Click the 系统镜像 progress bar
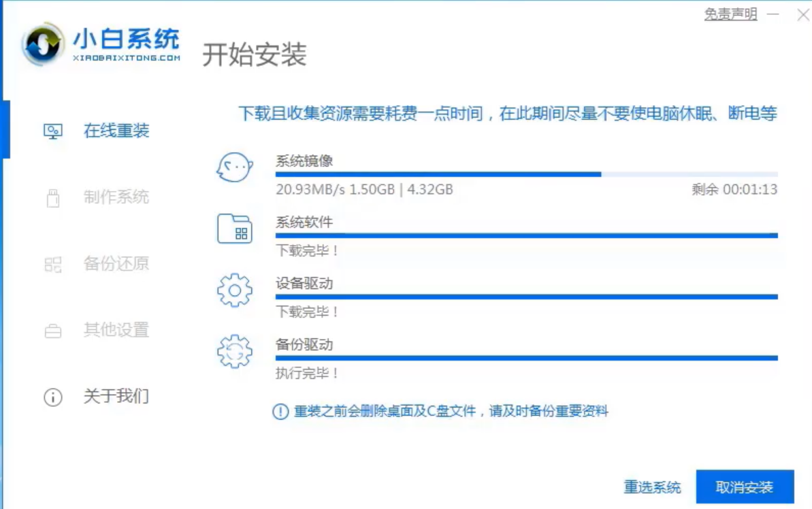 click(x=527, y=174)
